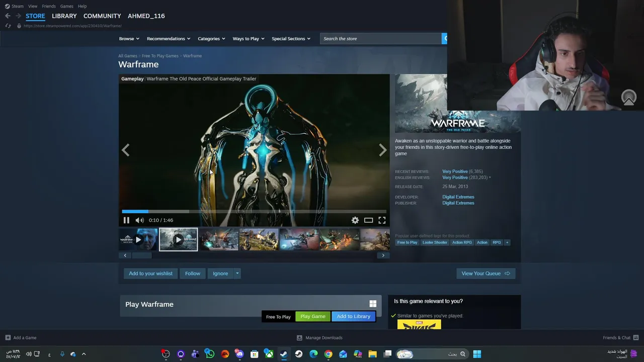The width and height of the screenshot is (644, 362).
Task: Click the Follow button
Action: pos(193,274)
